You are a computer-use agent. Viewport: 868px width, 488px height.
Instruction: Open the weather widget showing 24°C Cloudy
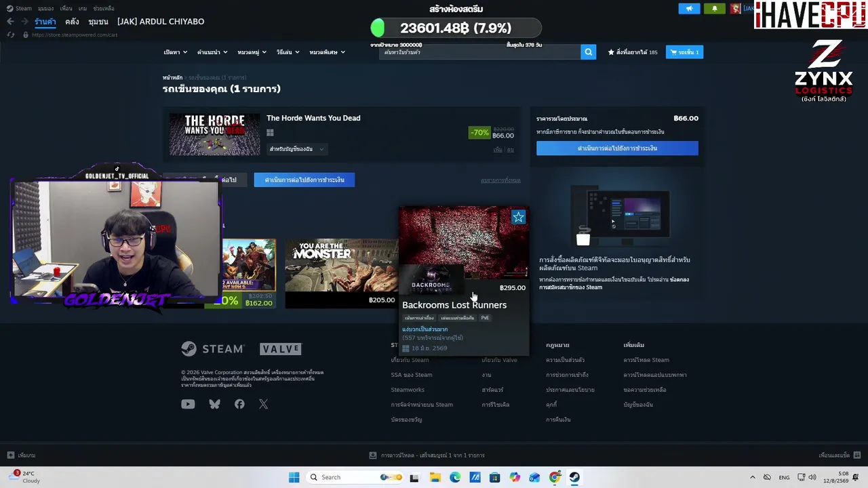point(26,477)
